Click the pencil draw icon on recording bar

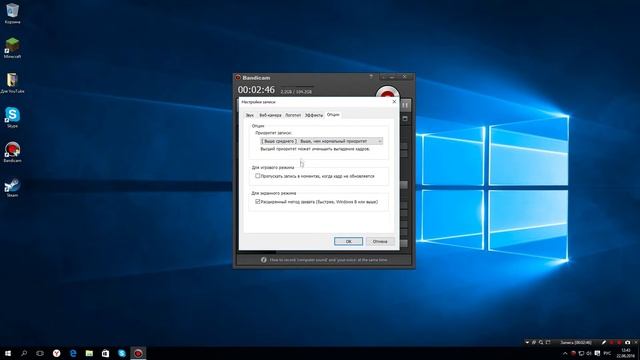pos(604,342)
